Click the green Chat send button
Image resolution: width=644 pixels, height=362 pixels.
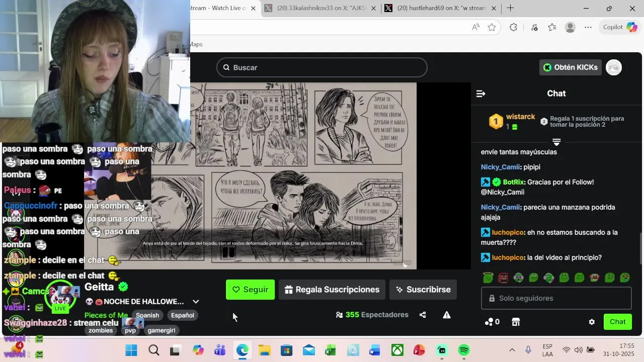(617, 322)
